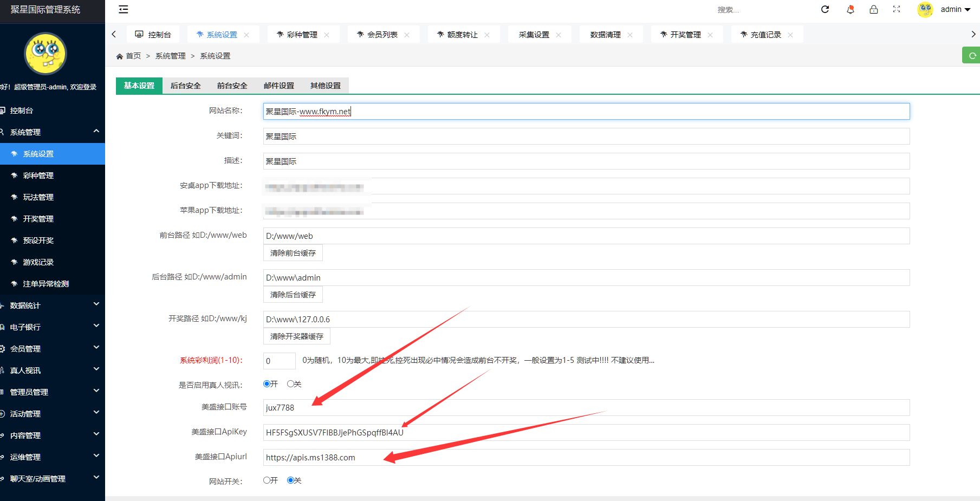980x501 pixels.
Task: Enable 开 radio for 网站开关
Action: 266,480
